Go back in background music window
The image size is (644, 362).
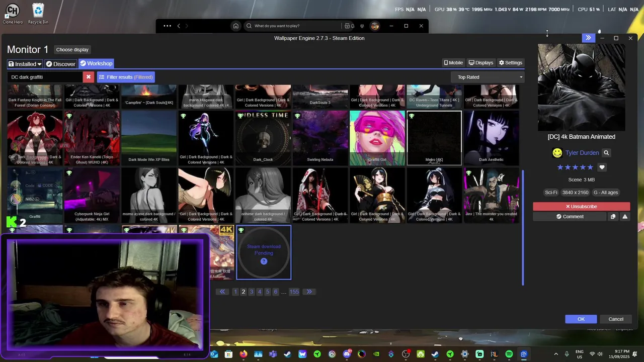click(x=178, y=26)
